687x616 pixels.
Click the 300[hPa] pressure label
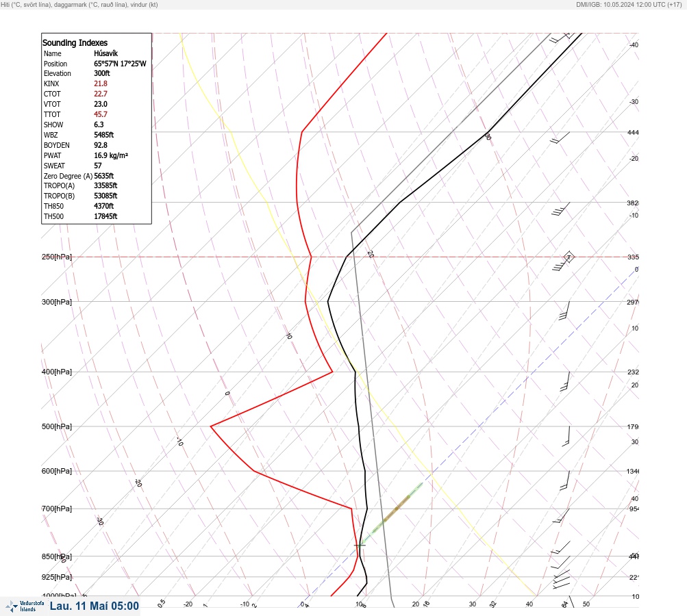(x=57, y=302)
